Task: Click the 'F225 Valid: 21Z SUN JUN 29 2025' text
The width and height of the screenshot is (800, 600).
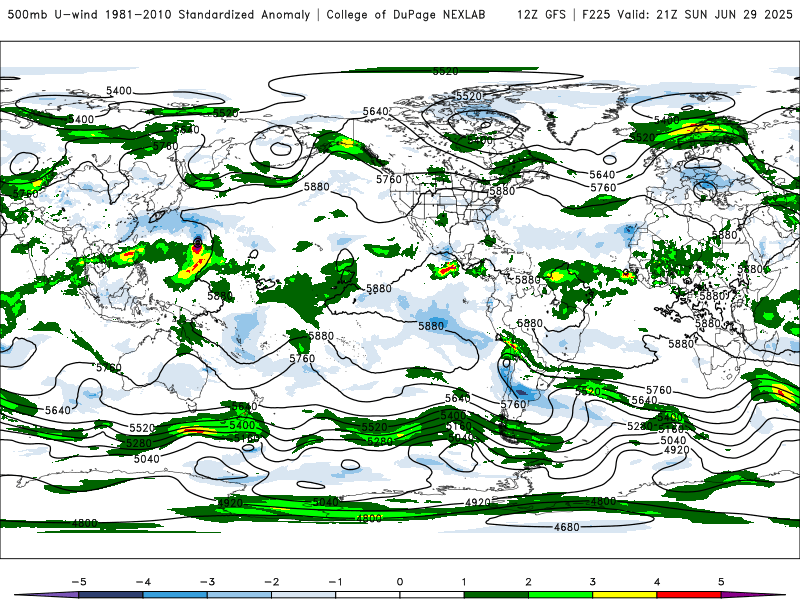Action: (x=687, y=14)
